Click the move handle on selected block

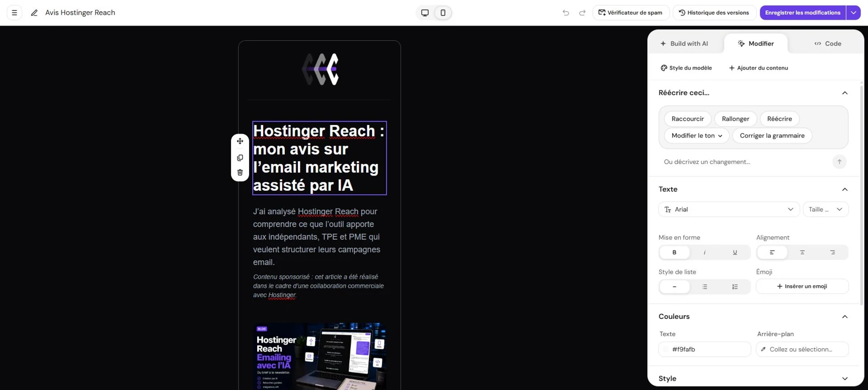(240, 141)
